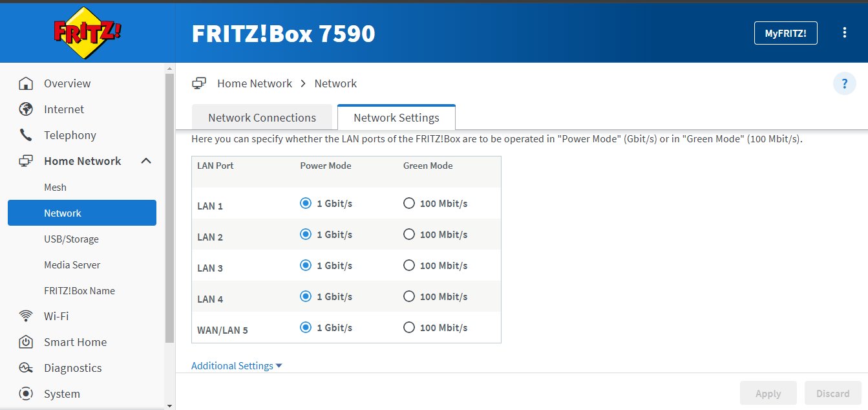
Task: Click the Power Mode column header
Action: point(326,166)
